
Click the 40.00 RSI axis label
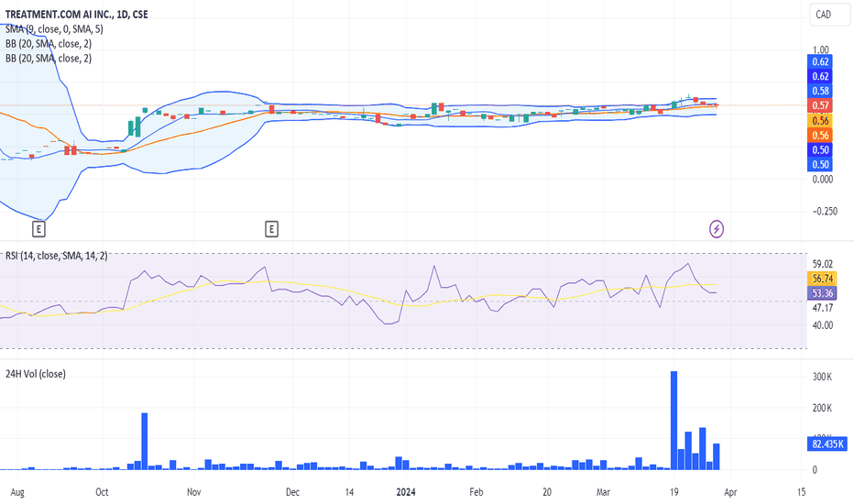[823, 325]
